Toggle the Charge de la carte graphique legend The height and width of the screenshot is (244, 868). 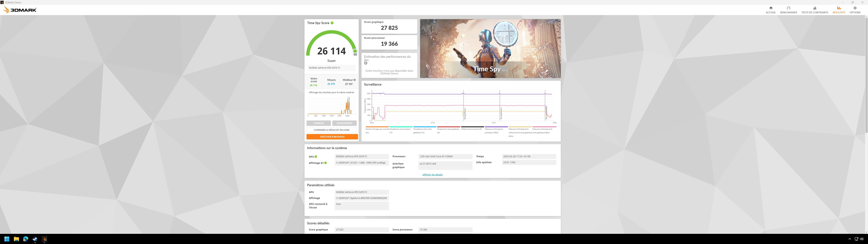tap(448, 130)
